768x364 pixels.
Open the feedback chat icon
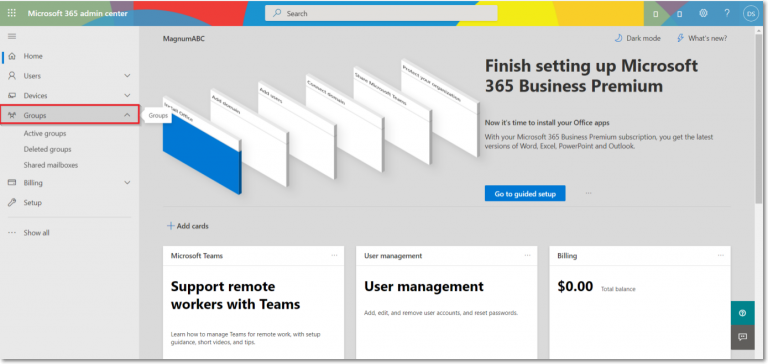pyautogui.click(x=742, y=337)
